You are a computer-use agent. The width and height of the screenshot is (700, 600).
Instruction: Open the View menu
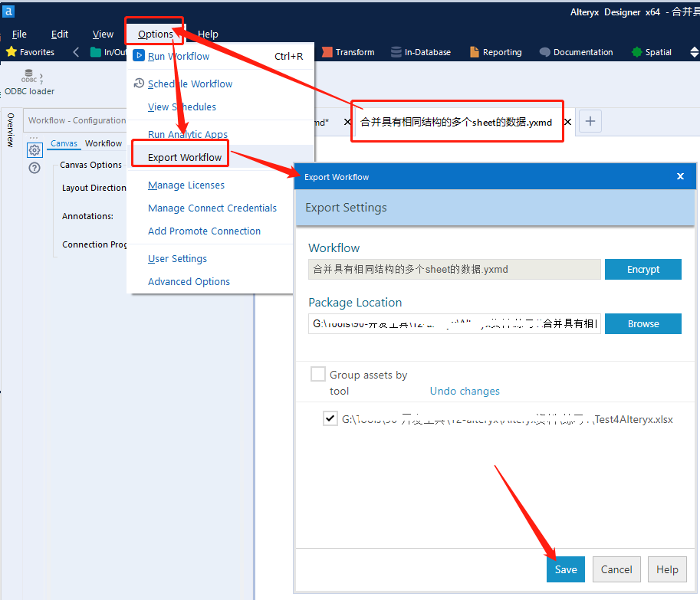tap(103, 34)
